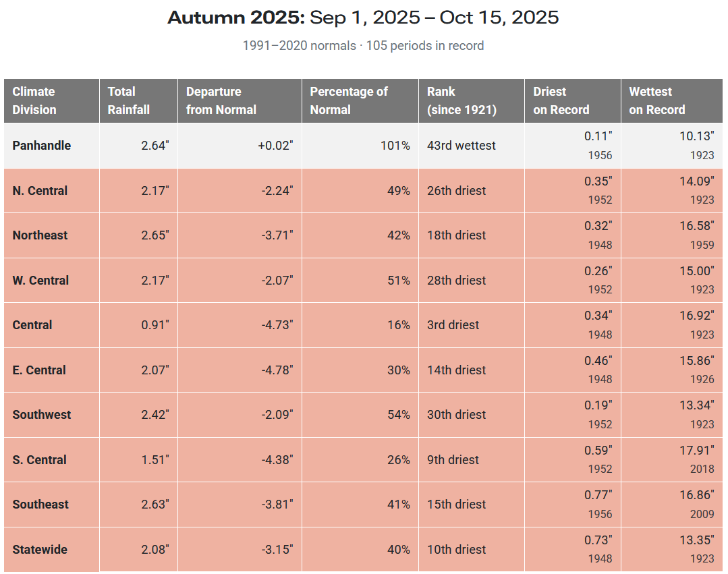Click the "Rank (since 1921)" header
This screenshot has width=728, height=574.
pos(461,101)
